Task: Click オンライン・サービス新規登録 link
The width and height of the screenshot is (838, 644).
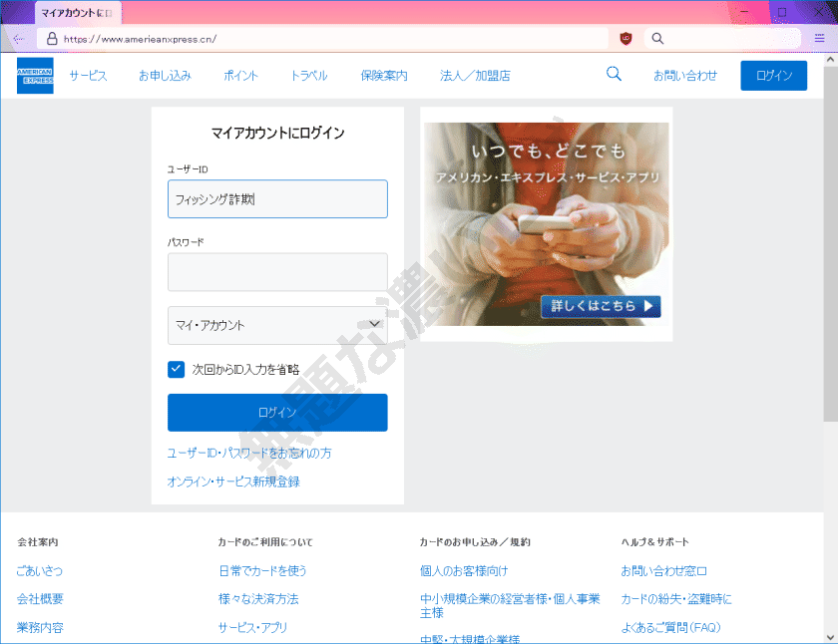Action: click(233, 482)
